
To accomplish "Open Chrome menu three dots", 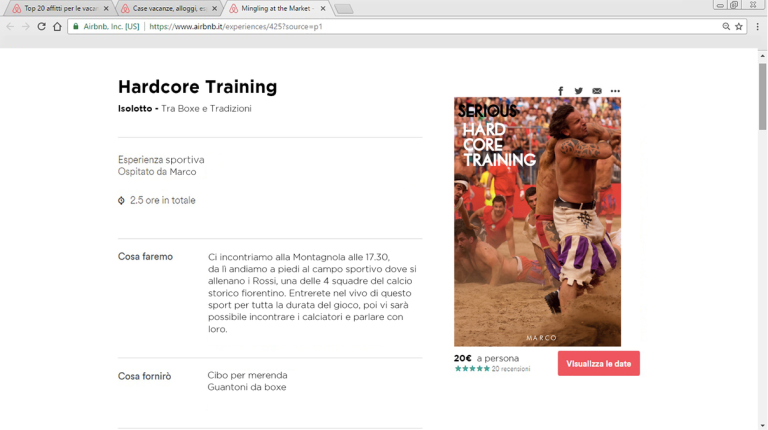I will pos(757,26).
